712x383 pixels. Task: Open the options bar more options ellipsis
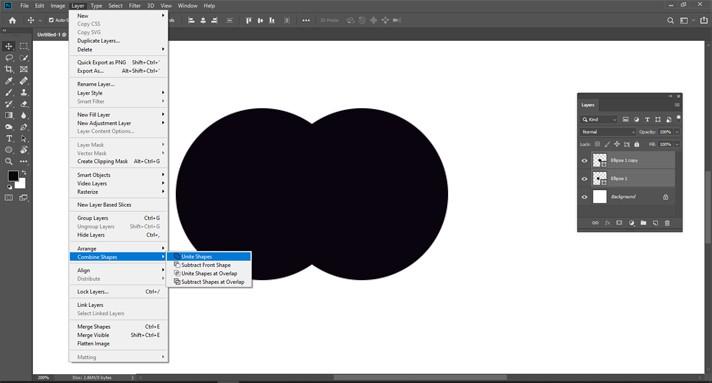306,20
